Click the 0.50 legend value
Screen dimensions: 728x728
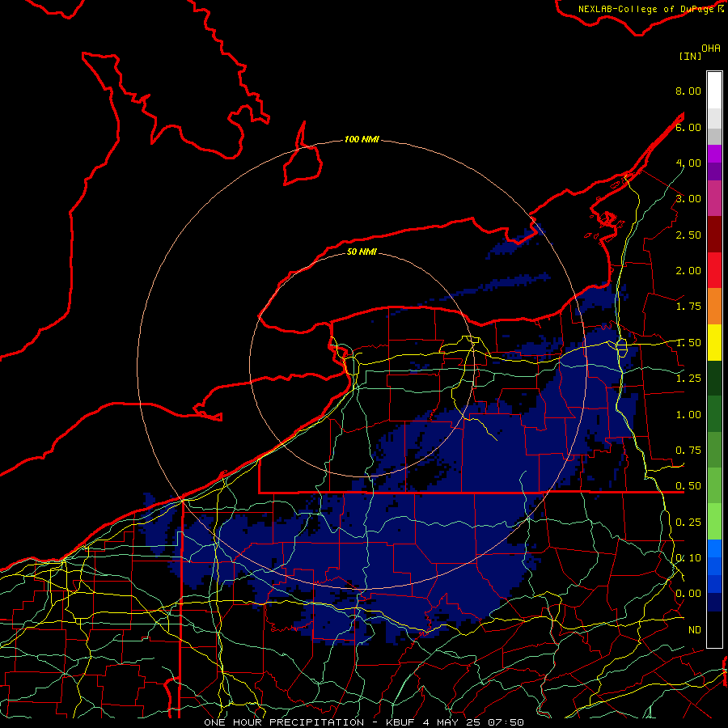click(688, 486)
